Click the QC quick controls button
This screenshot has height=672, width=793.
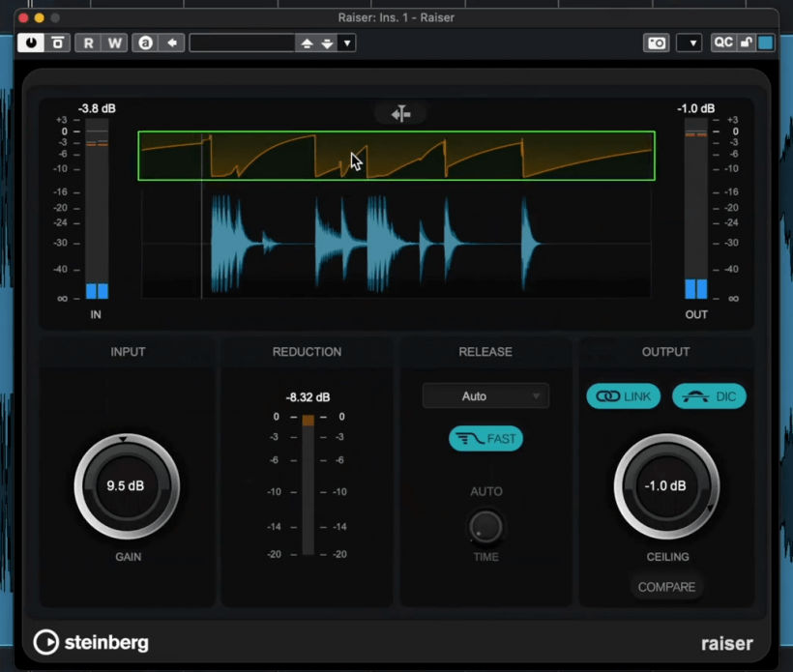[722, 43]
